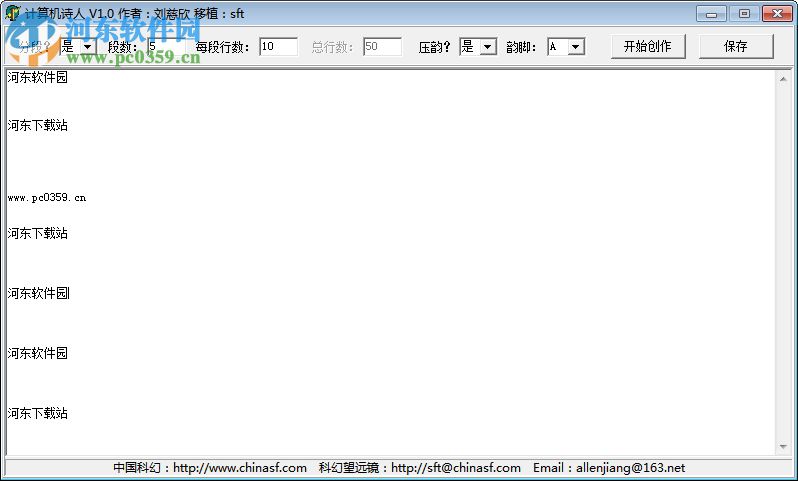This screenshot has width=798, height=481.
Task: Click the http://www.chinasf.com link in the status bar
Action: [240, 468]
